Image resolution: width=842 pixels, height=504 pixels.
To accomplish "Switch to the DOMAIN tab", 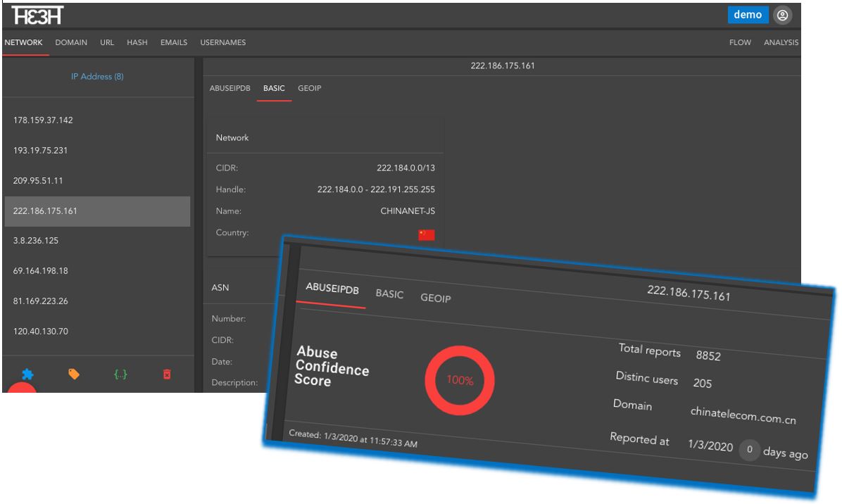I will click(71, 43).
